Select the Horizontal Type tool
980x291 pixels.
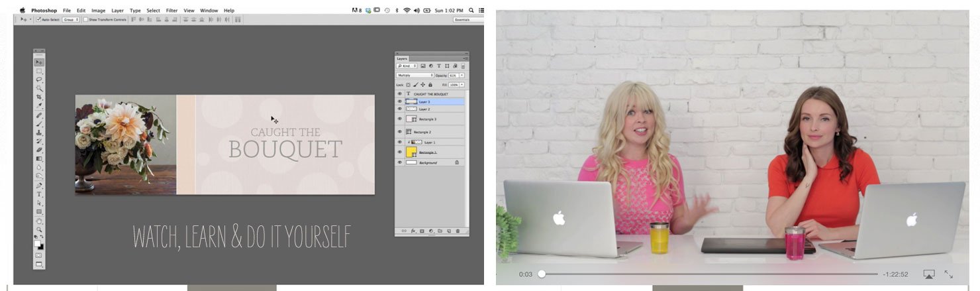39,194
